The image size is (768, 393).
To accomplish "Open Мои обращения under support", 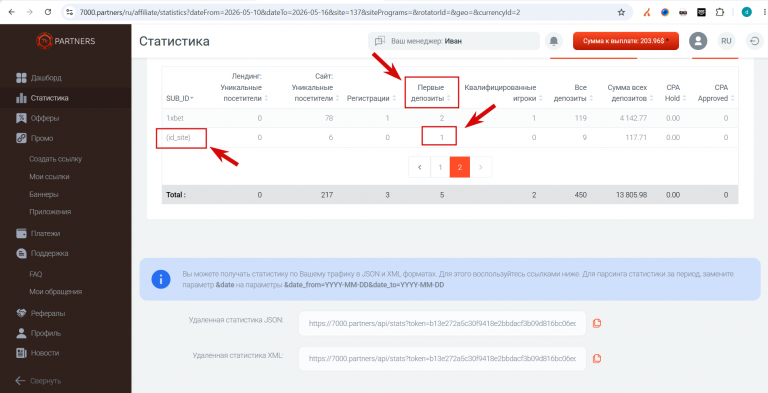I will pos(55,292).
